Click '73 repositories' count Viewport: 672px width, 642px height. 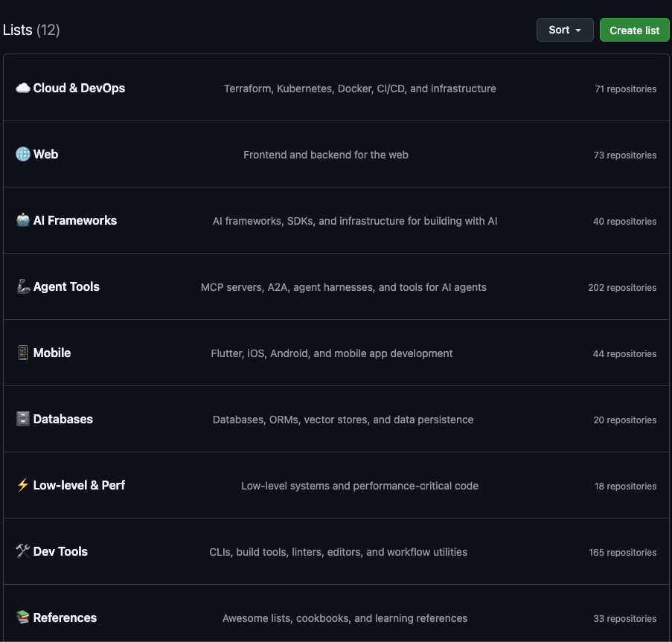[x=625, y=155]
